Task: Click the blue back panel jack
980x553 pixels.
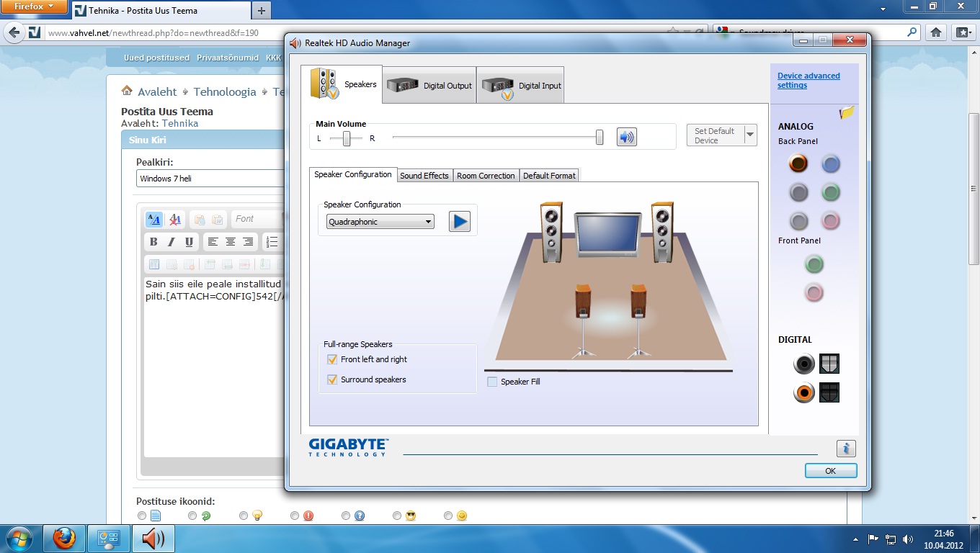Action: [x=831, y=163]
